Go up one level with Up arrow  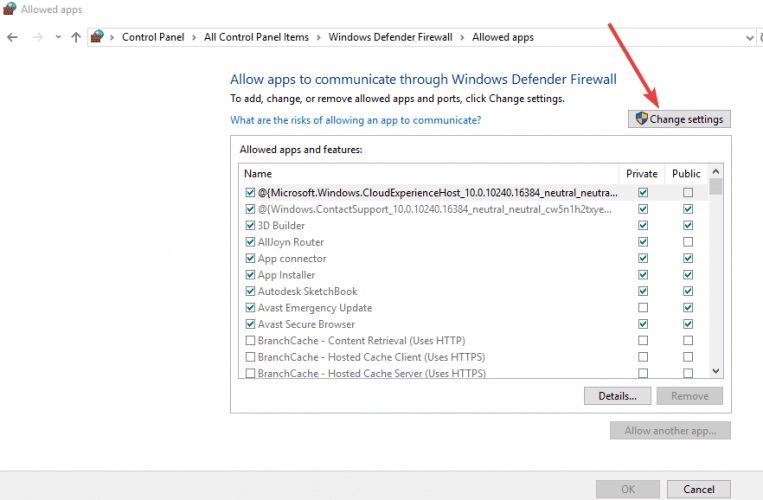tap(76, 37)
